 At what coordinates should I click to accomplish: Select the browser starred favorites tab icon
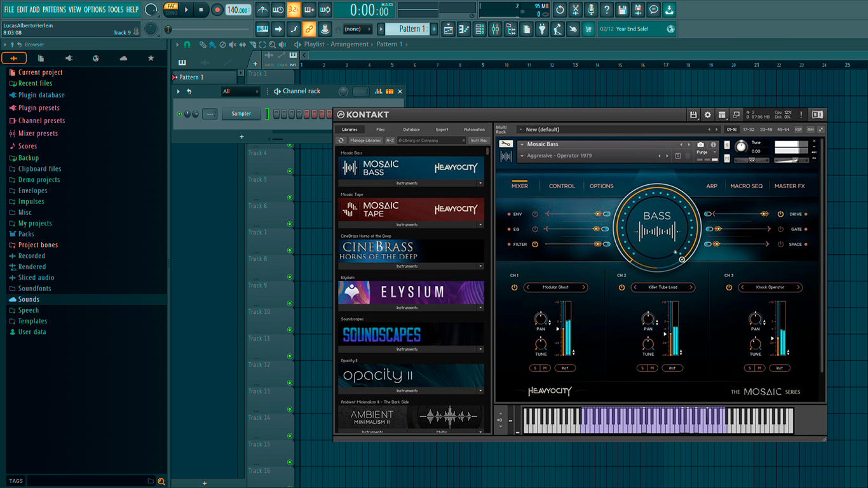151,58
